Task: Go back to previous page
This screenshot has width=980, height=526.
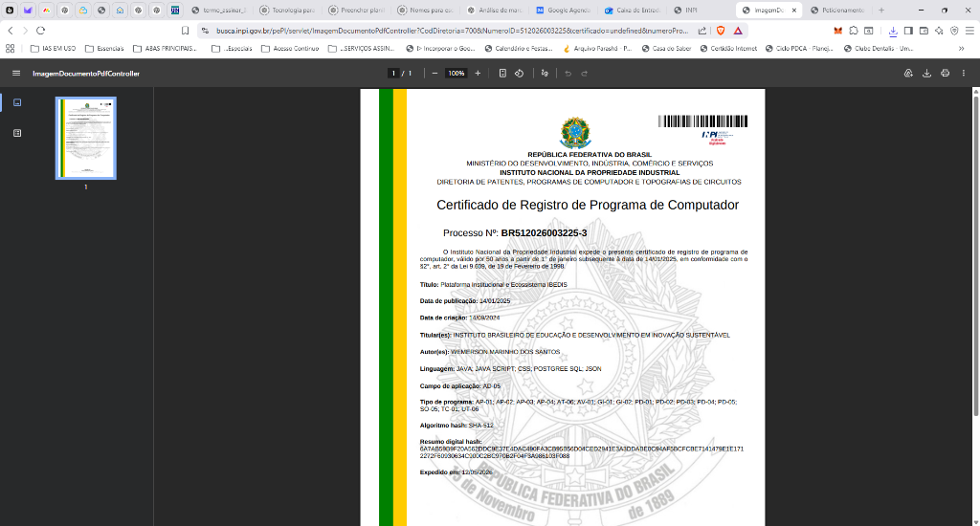Action: point(10,30)
